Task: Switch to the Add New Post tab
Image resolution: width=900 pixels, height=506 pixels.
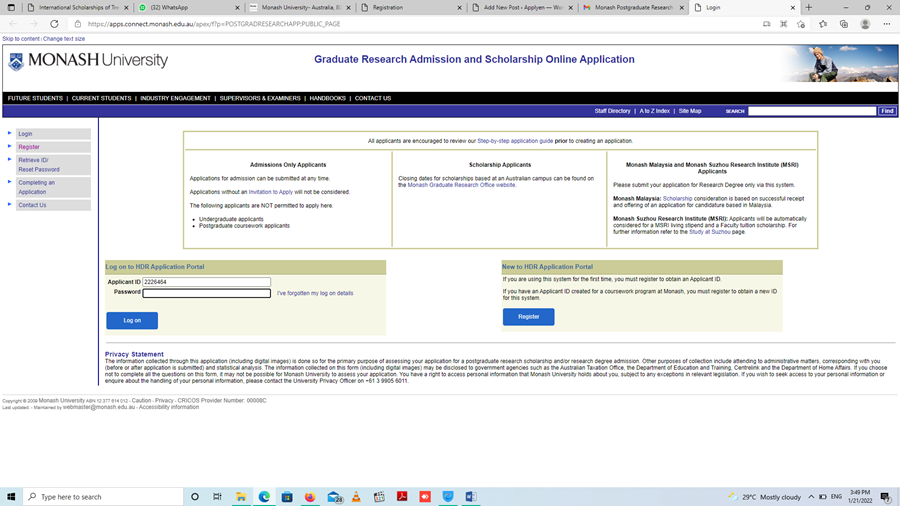Action: coord(521,7)
